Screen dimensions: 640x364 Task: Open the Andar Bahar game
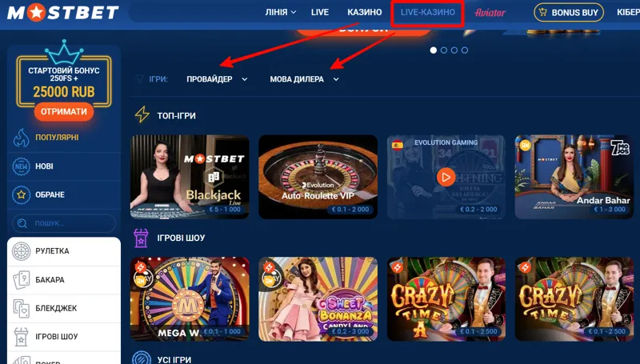pos(574,177)
